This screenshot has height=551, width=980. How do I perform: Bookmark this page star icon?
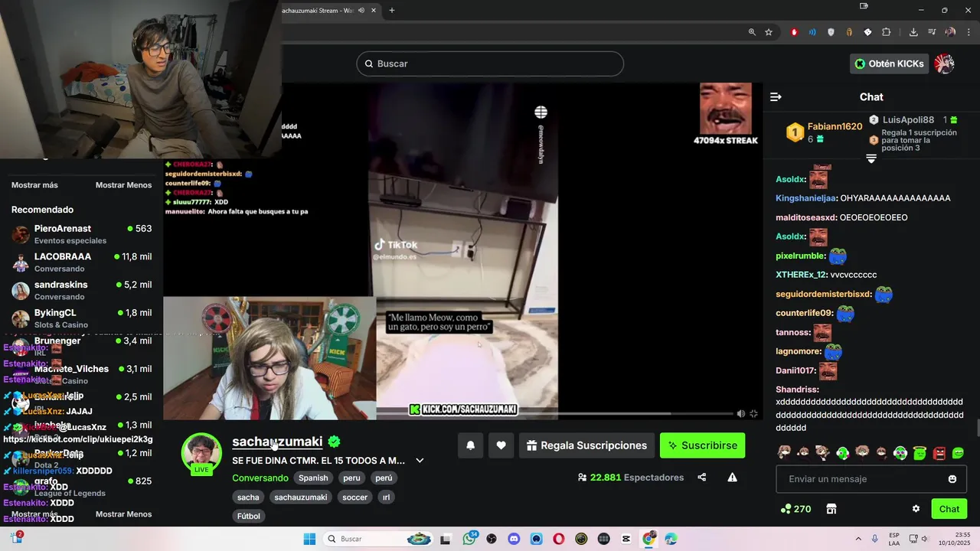coord(769,32)
